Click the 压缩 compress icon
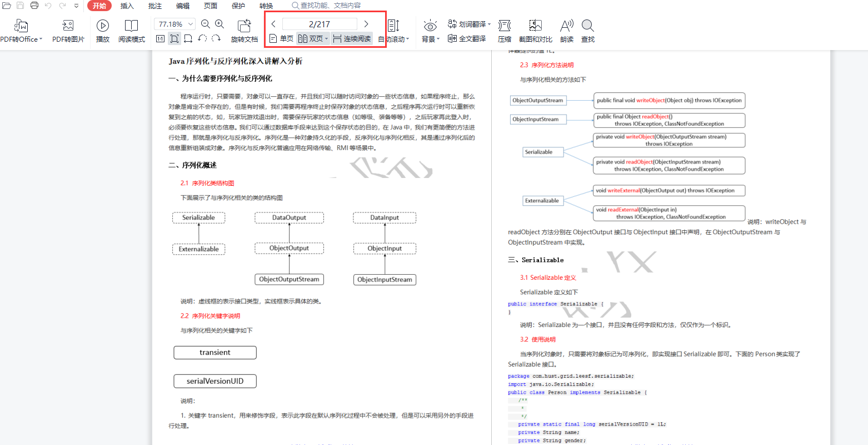 click(505, 26)
